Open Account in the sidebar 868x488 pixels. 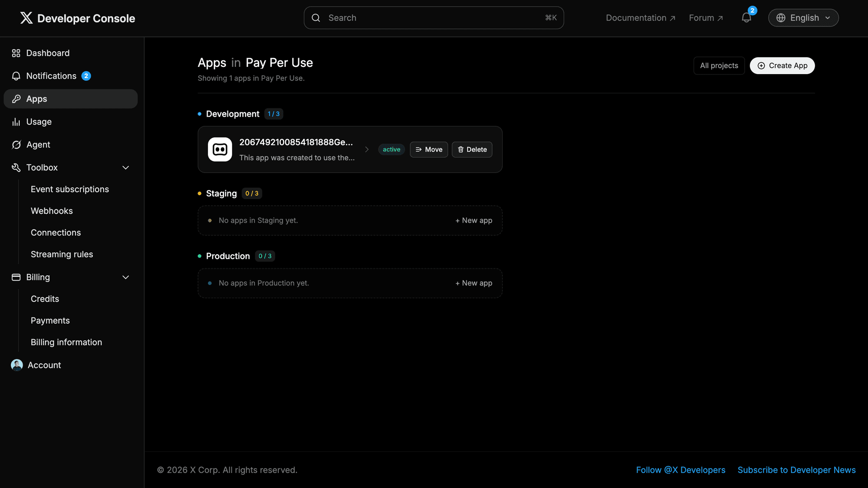tap(71, 365)
